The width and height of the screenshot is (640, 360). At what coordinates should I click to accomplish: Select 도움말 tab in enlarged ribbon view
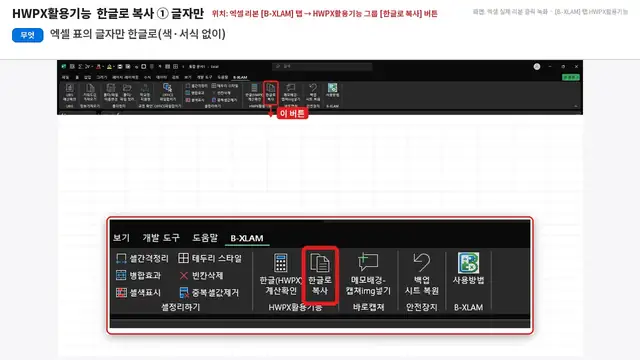click(205, 238)
